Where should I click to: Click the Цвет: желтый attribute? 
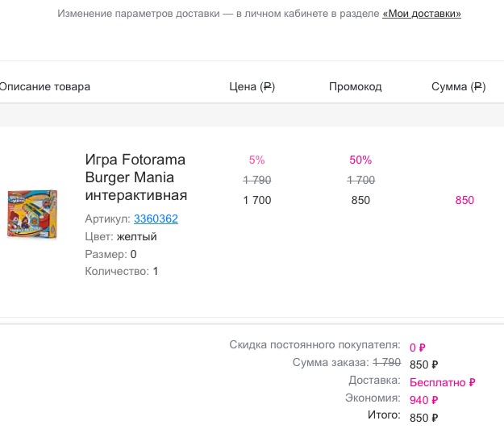[121, 236]
